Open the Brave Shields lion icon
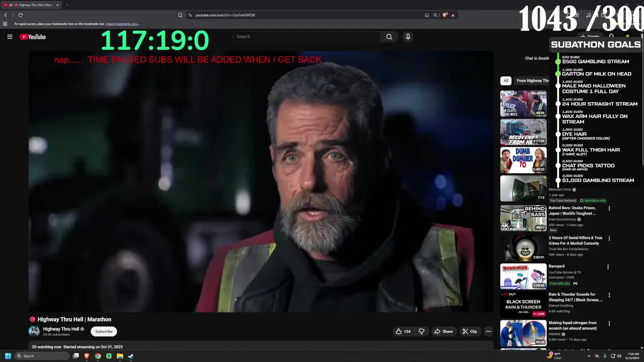Screen dimensions: 644x362 click(445, 15)
